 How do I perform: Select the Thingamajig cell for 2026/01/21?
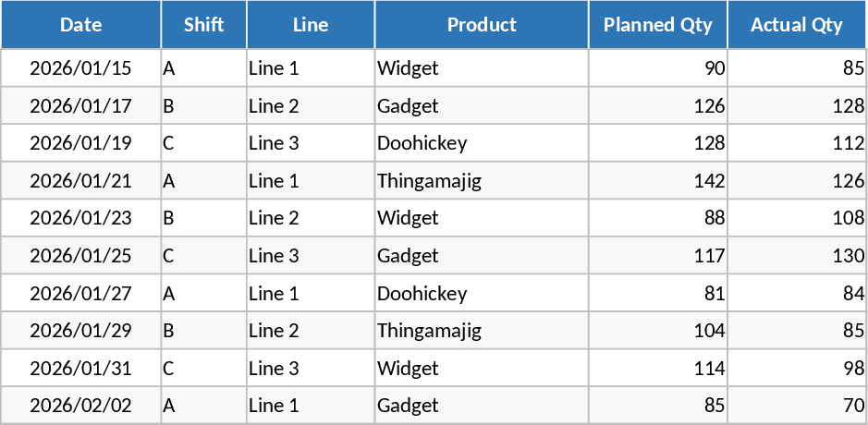(x=482, y=181)
